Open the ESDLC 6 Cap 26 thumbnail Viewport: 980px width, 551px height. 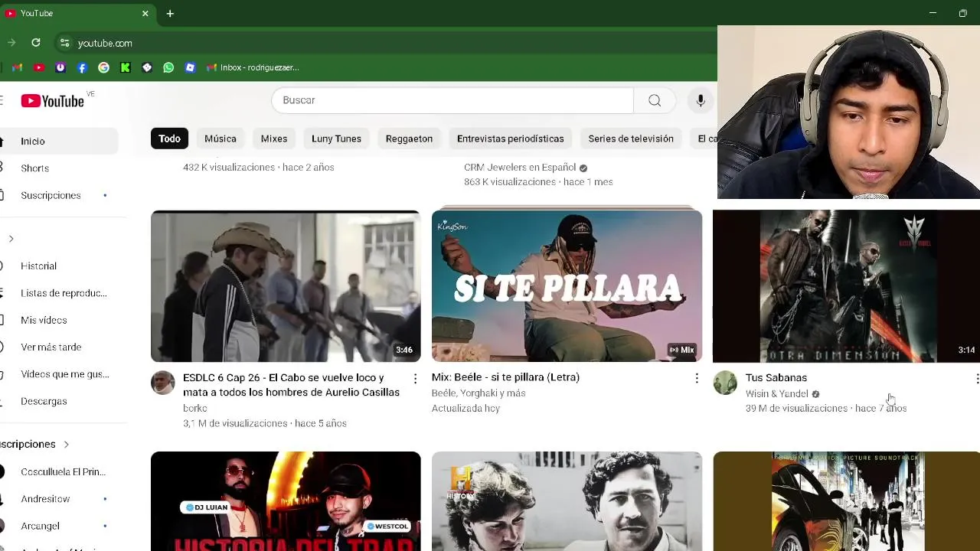[286, 286]
